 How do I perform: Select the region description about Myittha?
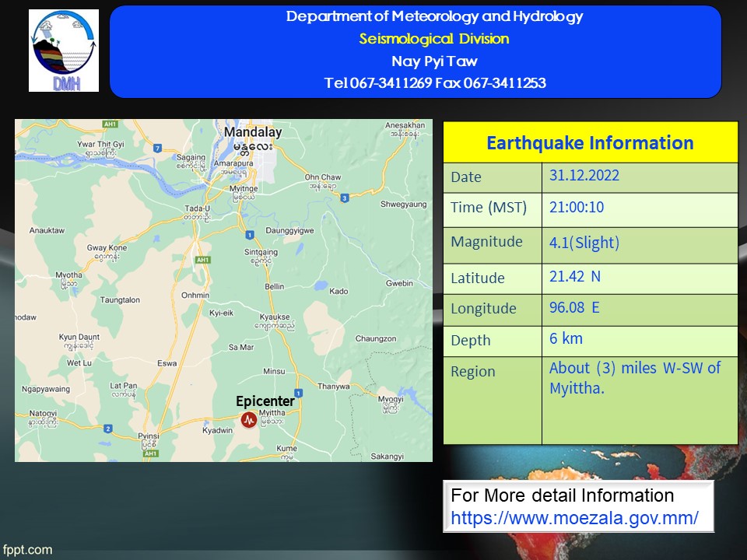click(635, 378)
